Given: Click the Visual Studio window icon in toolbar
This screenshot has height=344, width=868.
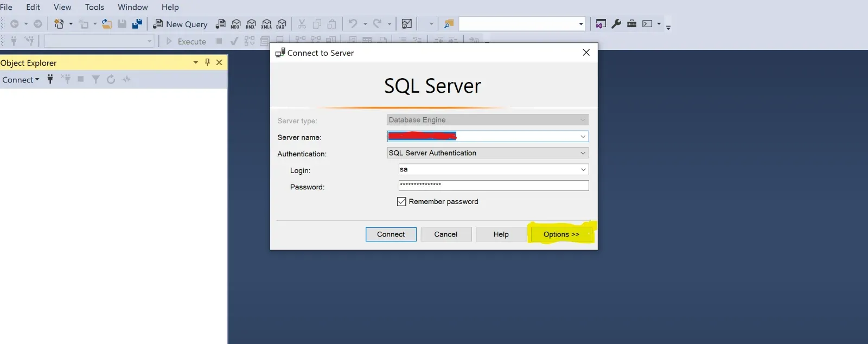Looking at the screenshot, I should coord(601,24).
